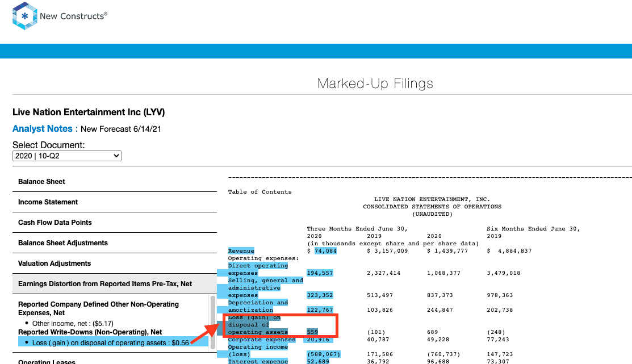Click Interest expense label
The width and height of the screenshot is (632, 364).
(x=258, y=362)
